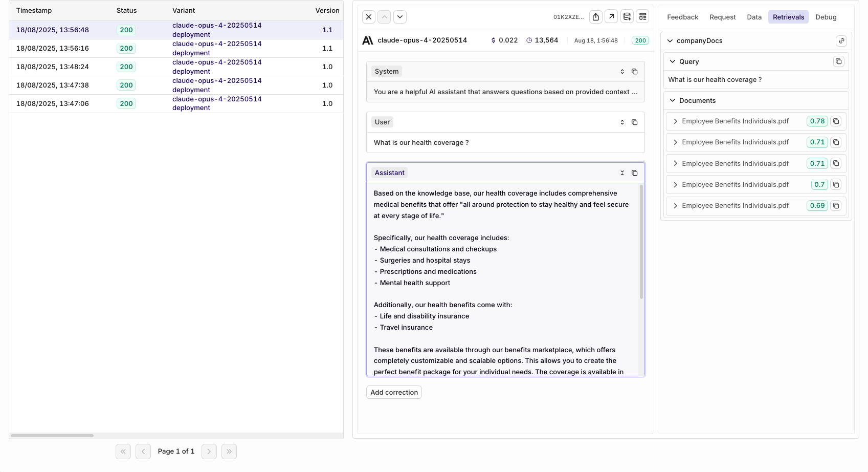Click the horizontal scrollbar under the logs table
The height and width of the screenshot is (472, 868).
[52, 436]
